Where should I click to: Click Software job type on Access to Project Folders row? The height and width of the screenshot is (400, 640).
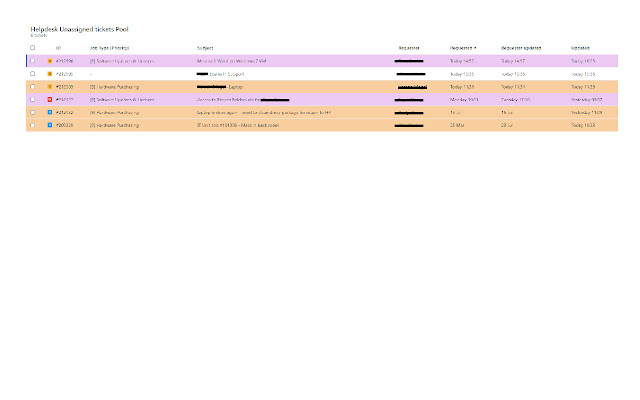tap(122, 100)
